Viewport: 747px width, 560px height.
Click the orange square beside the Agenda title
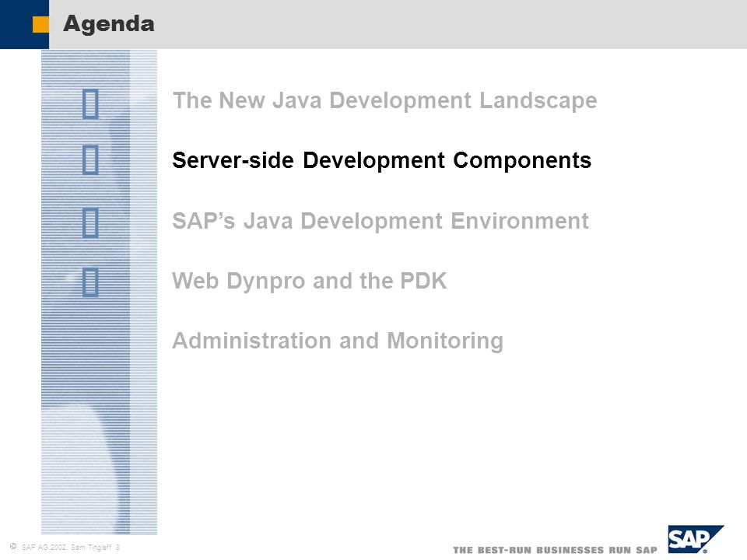click(40, 25)
